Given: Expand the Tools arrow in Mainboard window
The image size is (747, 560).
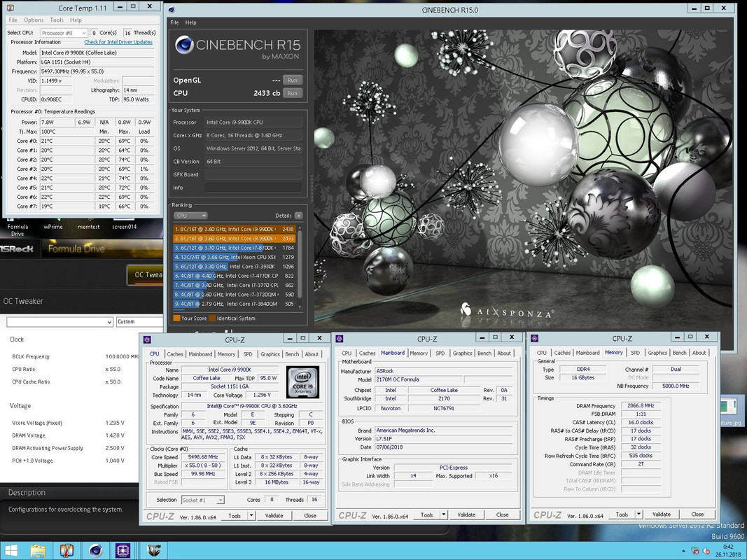Looking at the screenshot, I should (444, 514).
